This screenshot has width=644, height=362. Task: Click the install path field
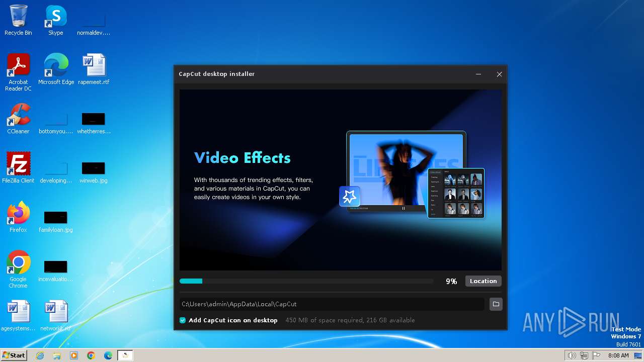(x=332, y=304)
